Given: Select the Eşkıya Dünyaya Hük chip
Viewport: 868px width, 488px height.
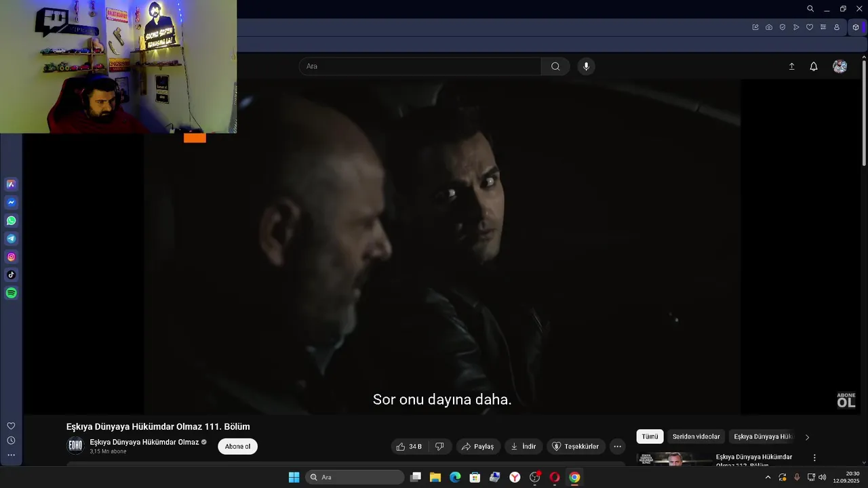Looking at the screenshot, I should coord(763,437).
